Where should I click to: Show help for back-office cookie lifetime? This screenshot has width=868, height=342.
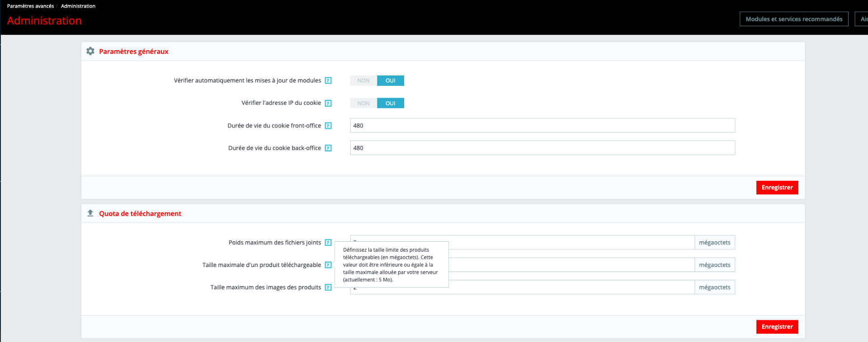coord(328,148)
